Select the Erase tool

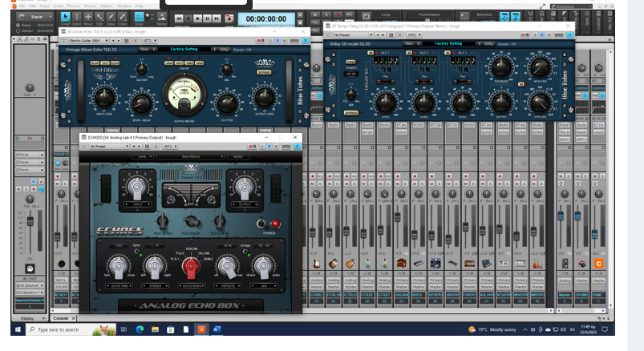123,18
